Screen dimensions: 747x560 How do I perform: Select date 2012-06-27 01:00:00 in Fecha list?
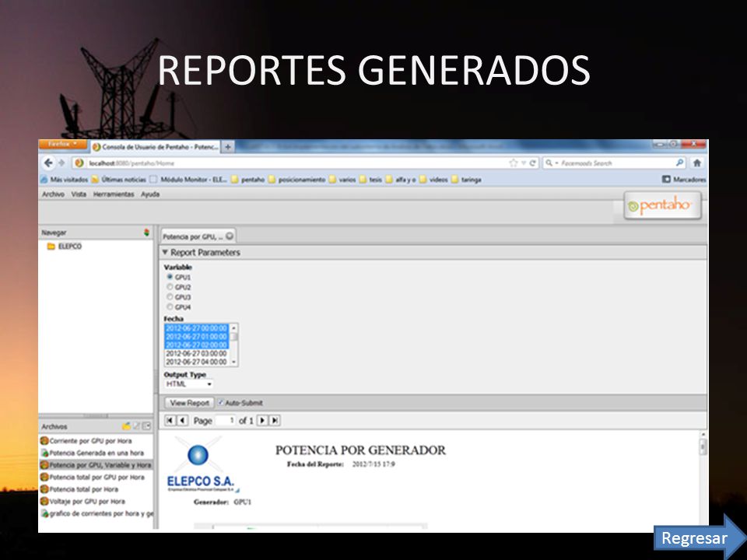tap(196, 337)
